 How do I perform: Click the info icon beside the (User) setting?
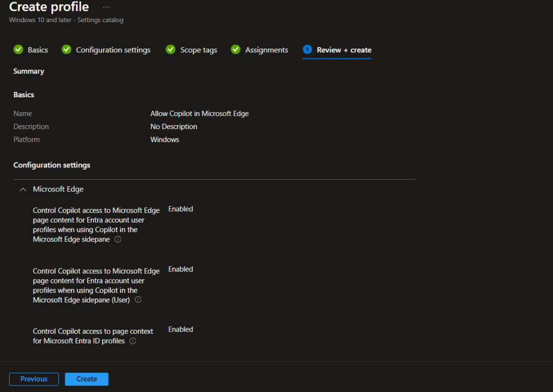click(x=138, y=300)
